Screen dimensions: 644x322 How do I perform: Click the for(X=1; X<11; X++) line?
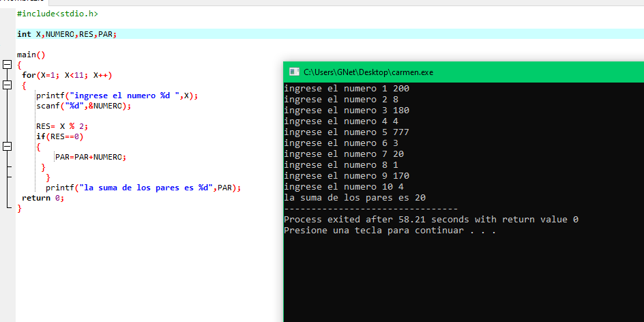coord(67,75)
